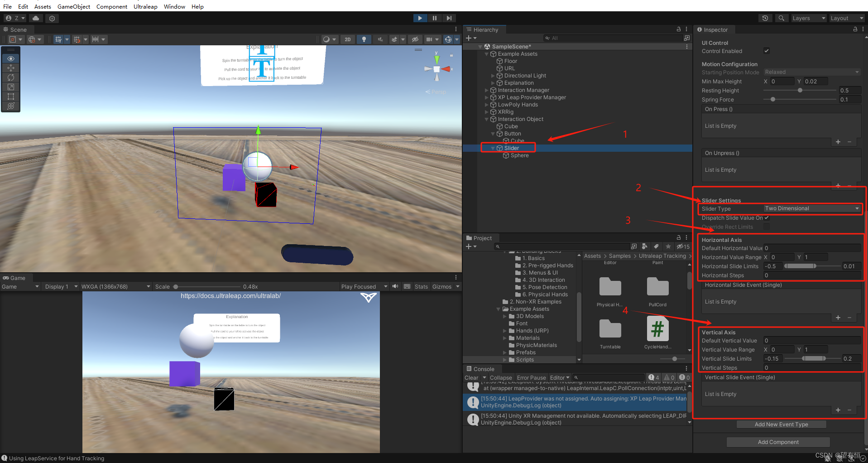The width and height of the screenshot is (868, 463).
Task: Toggle scene audio mute icon
Action: point(380,39)
